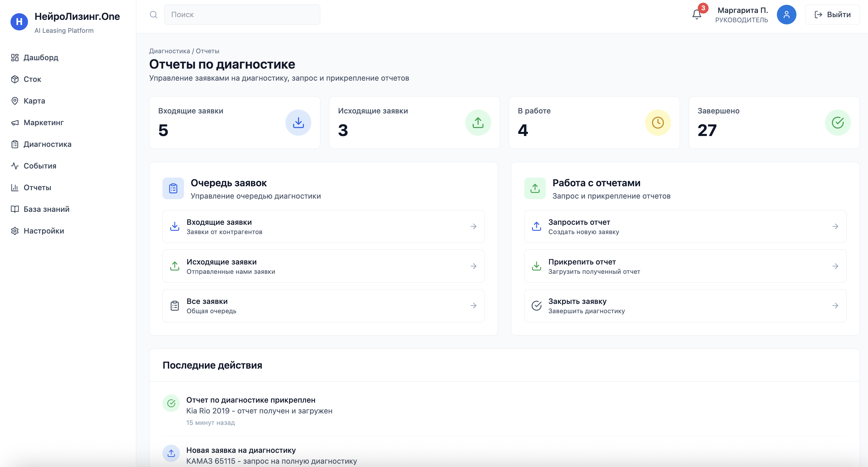Click the Маркетинг megaphone icon

pyautogui.click(x=15, y=122)
